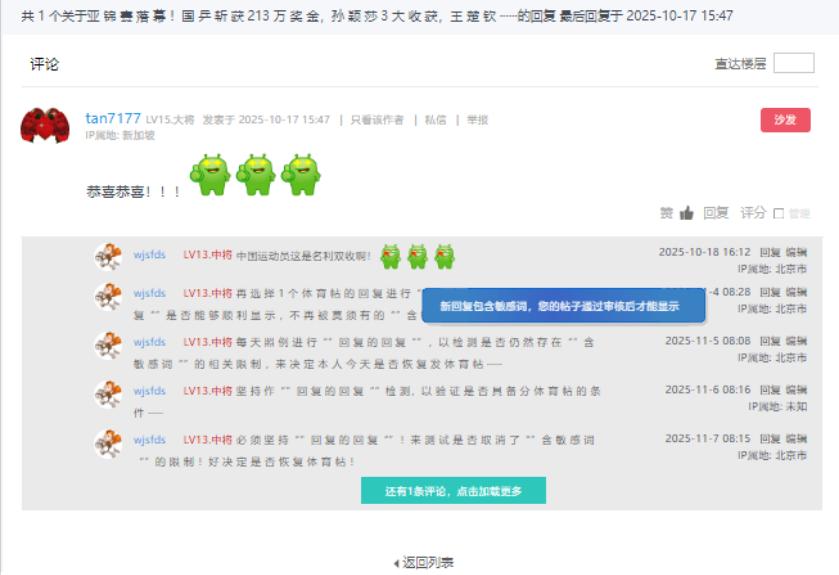Click 举报 to report the post
This screenshot has height=575, width=839.
click(477, 120)
